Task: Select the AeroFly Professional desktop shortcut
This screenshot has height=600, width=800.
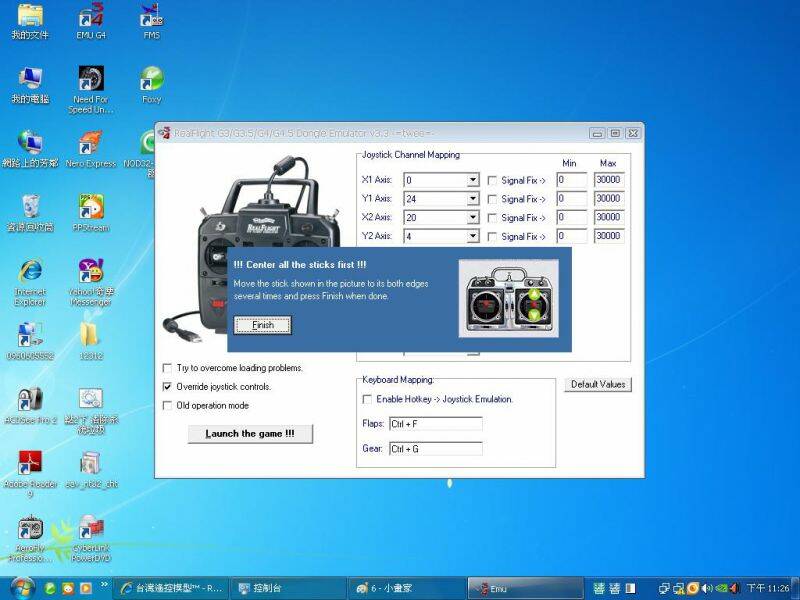Action: 30,539
